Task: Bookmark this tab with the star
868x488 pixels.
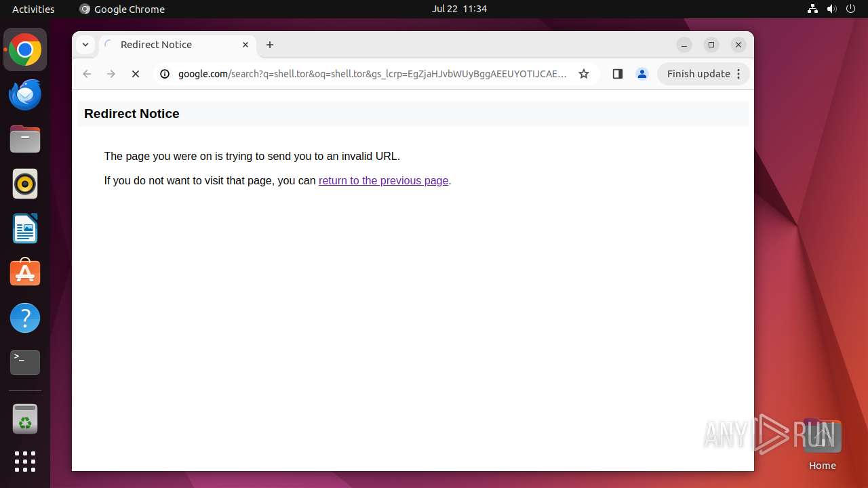Action: tap(584, 74)
